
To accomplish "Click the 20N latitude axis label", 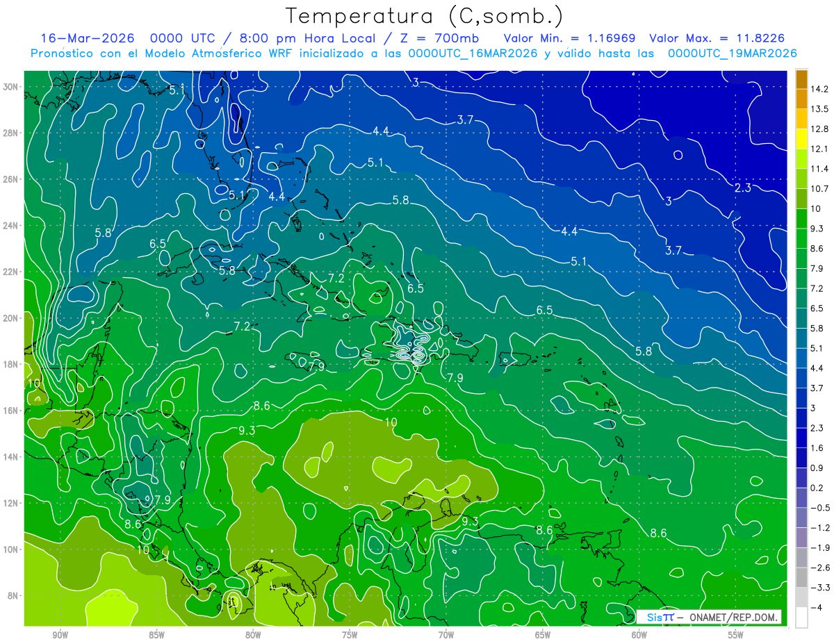I will coord(12,318).
